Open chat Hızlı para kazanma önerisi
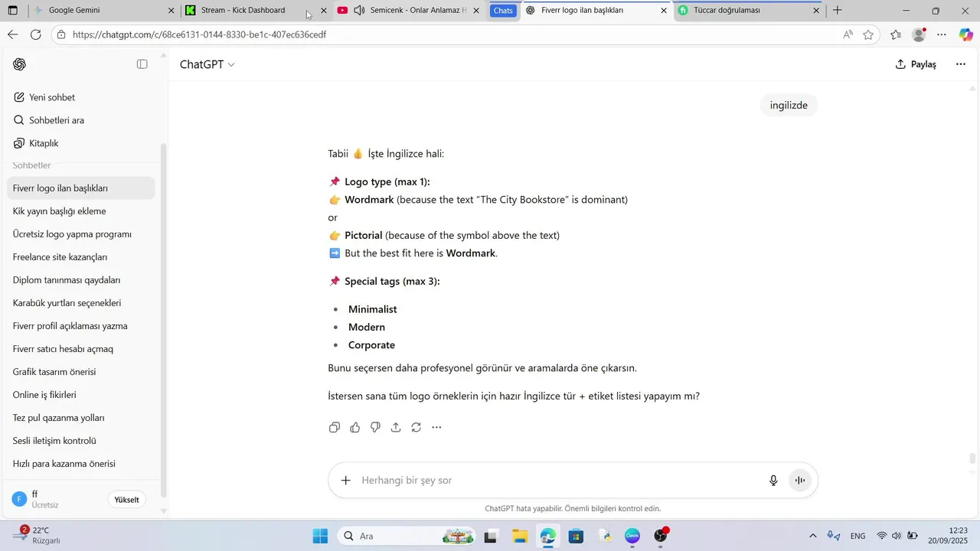Image resolution: width=980 pixels, height=551 pixels. pyautogui.click(x=81, y=464)
